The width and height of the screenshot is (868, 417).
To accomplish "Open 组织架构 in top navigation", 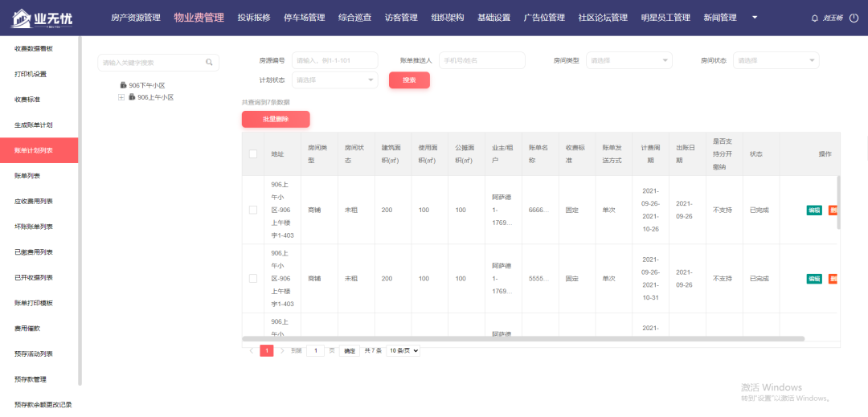I will click(448, 18).
